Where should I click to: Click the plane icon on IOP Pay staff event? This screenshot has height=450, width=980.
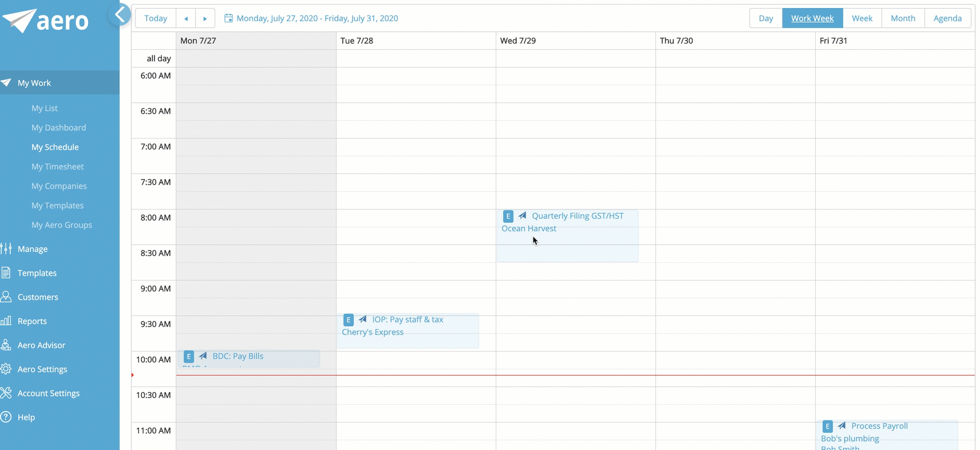(x=362, y=319)
